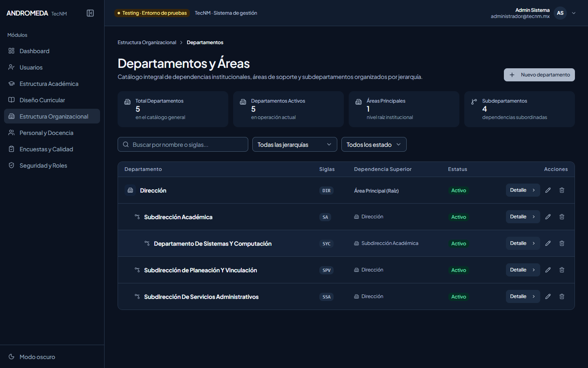Viewport: 588px width, 368px height.
Task: Click the SYC siglas badge
Action: (x=327, y=244)
